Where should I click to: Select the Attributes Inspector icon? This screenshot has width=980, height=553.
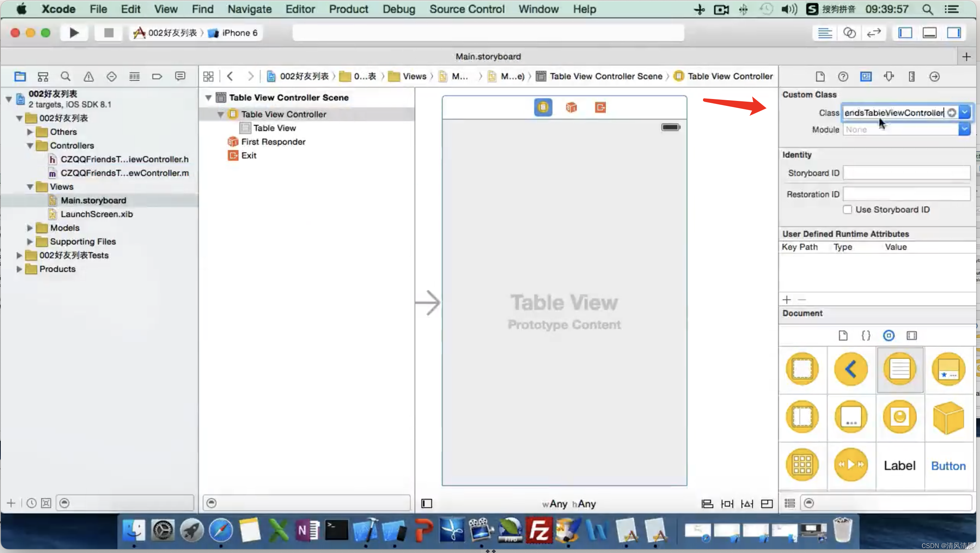pyautogui.click(x=889, y=76)
